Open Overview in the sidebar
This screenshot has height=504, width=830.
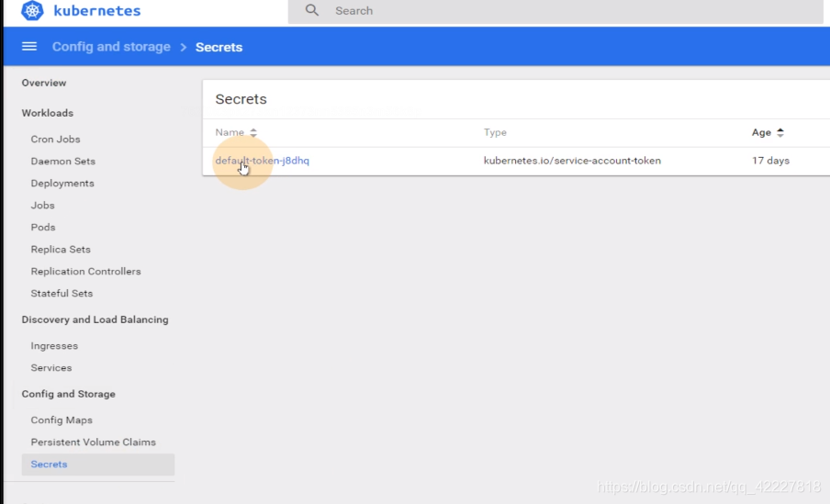[x=44, y=83]
